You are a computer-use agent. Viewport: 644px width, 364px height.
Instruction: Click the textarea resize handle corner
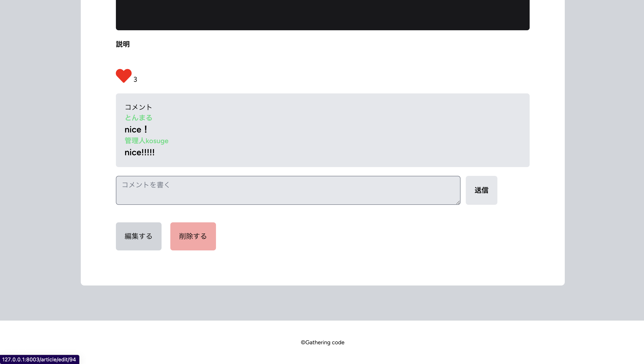(x=458, y=202)
